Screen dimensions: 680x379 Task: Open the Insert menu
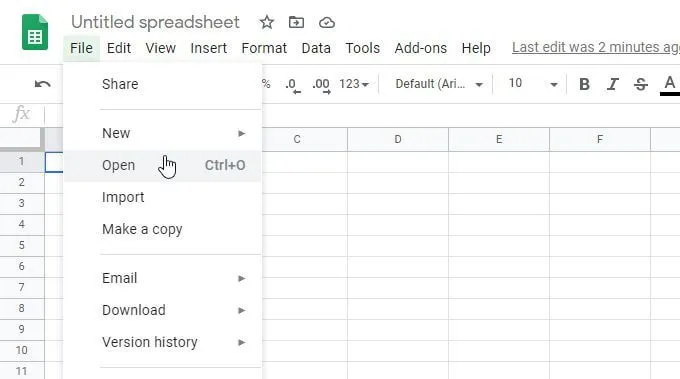[209, 48]
